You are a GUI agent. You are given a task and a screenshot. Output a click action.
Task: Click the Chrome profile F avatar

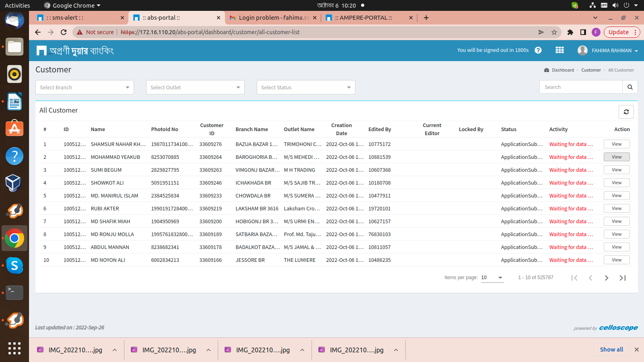(596, 32)
